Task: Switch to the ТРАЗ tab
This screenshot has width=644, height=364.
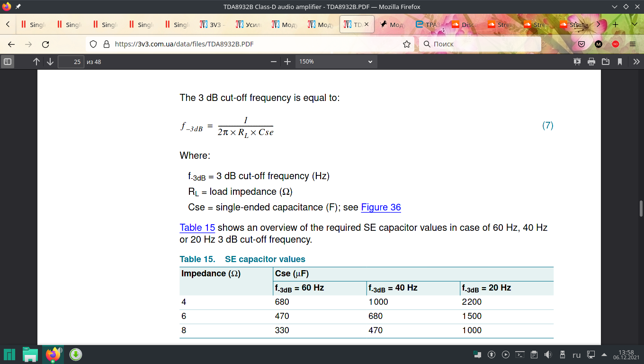Action: [429, 25]
